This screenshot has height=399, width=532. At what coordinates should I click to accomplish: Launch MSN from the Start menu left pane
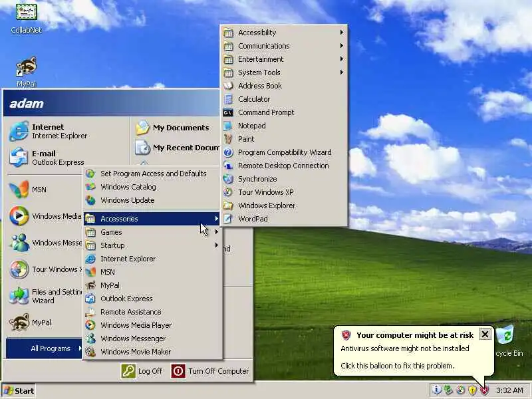44,190
